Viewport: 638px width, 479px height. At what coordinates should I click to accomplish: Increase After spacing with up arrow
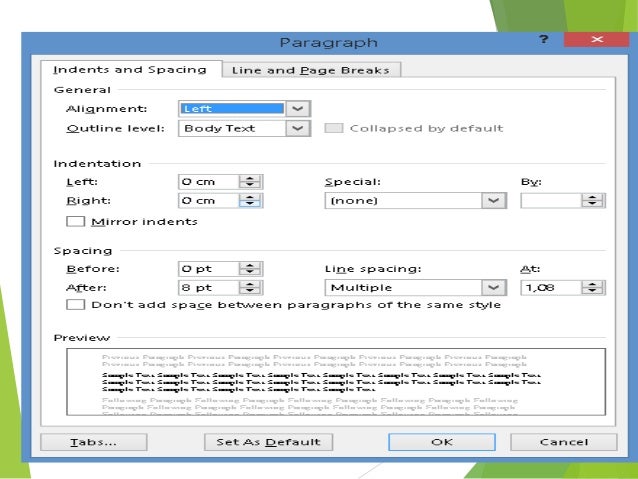click(250, 284)
